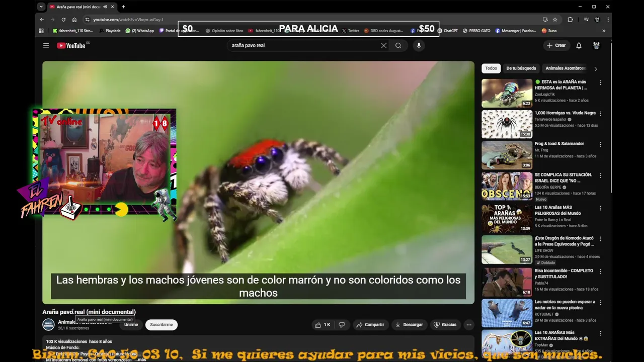Open the bookmarks bar apps grid

pos(41,31)
